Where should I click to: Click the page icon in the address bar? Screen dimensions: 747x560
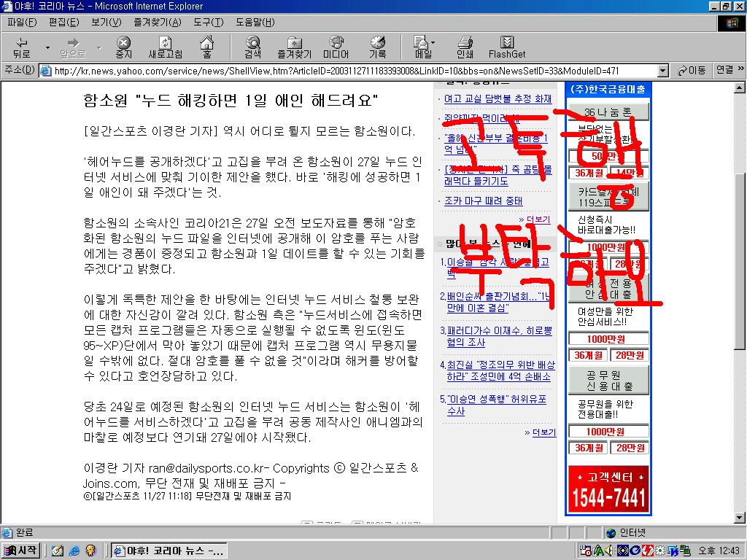click(x=46, y=71)
